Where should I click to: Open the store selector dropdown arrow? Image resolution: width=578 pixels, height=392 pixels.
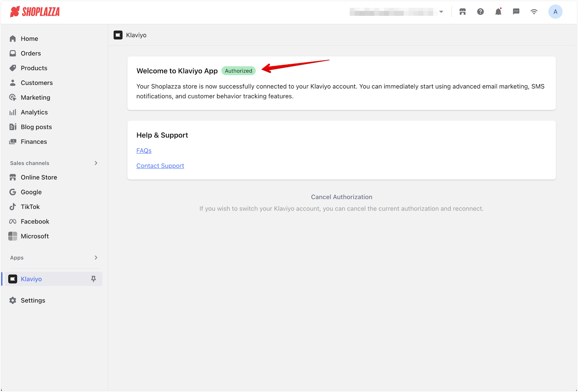coord(441,12)
